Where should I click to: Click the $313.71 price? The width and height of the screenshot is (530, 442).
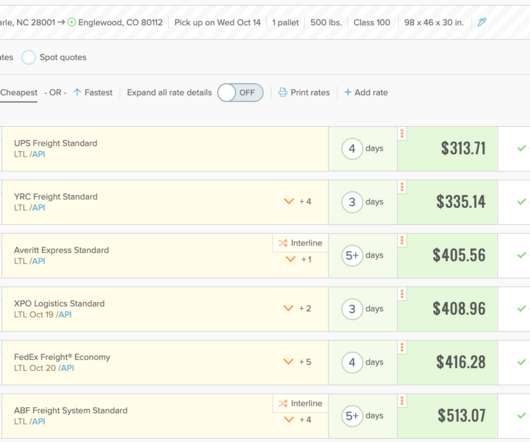[x=463, y=148]
